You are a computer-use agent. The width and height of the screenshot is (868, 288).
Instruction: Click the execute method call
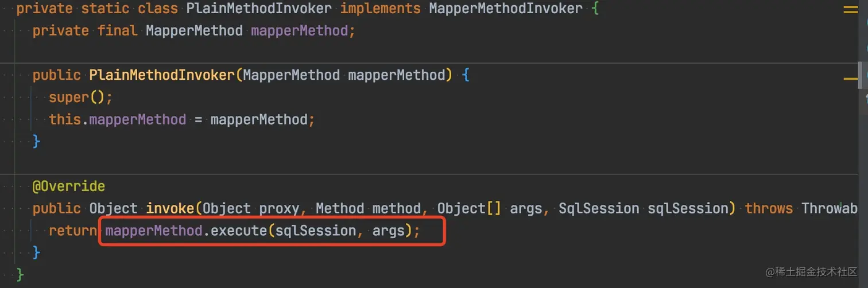236,231
